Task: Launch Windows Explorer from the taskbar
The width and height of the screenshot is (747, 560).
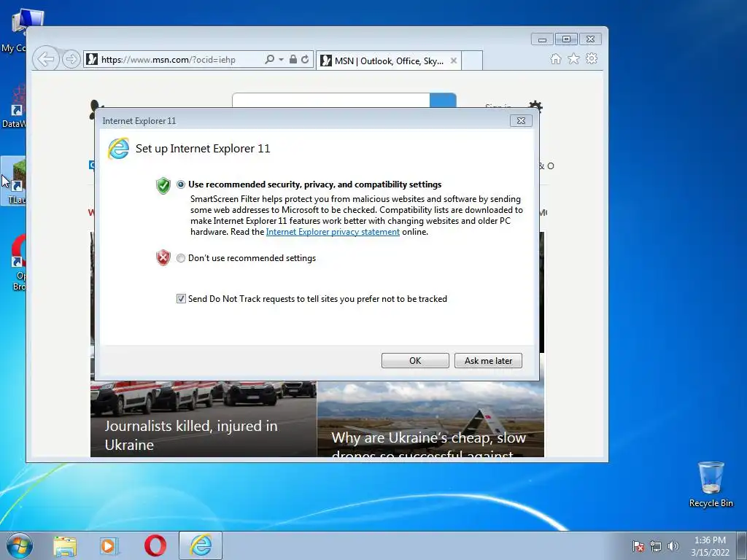Action: (x=65, y=545)
